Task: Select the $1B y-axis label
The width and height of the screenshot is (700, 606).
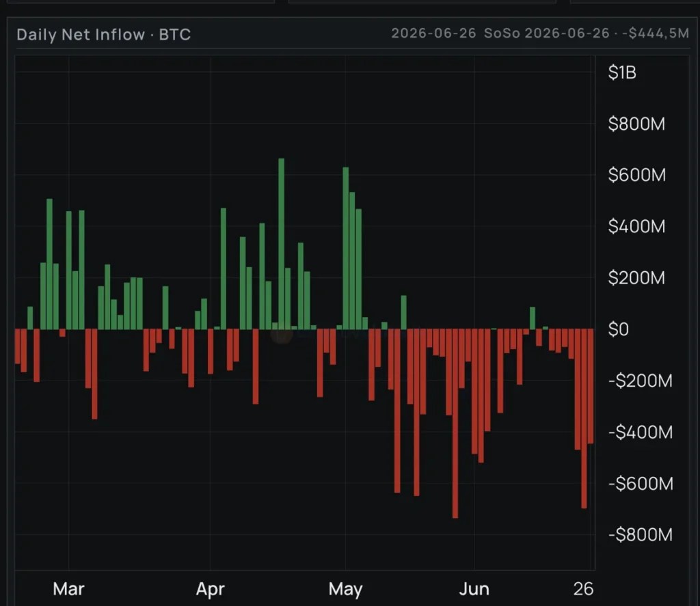Action: pyautogui.click(x=622, y=72)
